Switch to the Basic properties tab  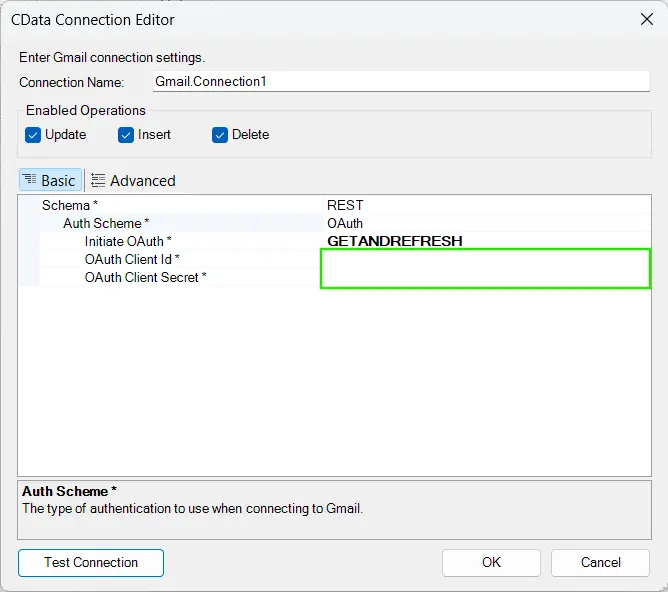[48, 181]
